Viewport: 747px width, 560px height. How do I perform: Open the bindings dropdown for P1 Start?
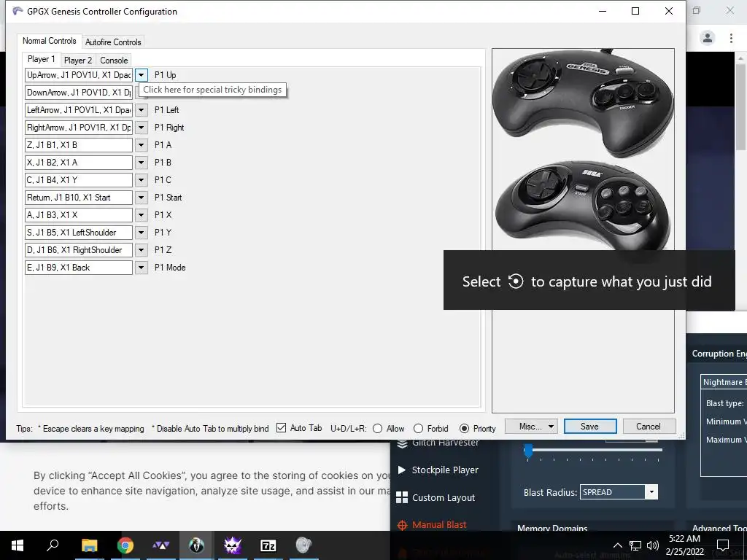point(141,198)
